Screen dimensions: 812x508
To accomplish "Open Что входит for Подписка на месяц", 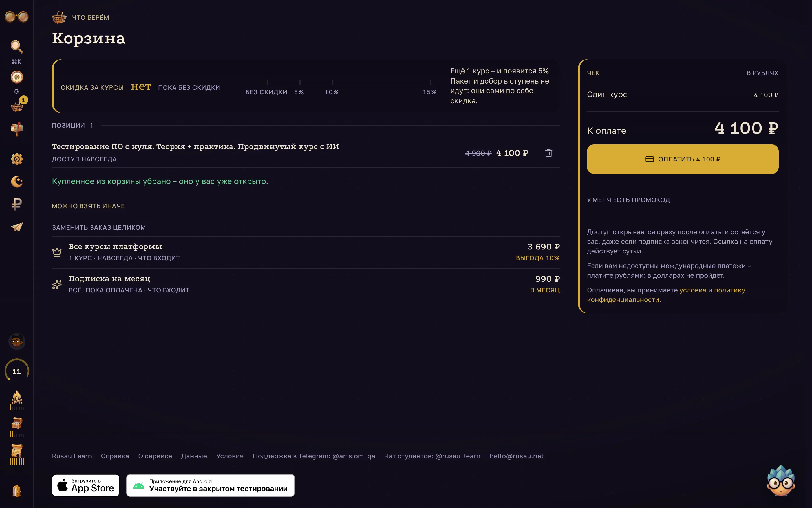I will tap(168, 290).
